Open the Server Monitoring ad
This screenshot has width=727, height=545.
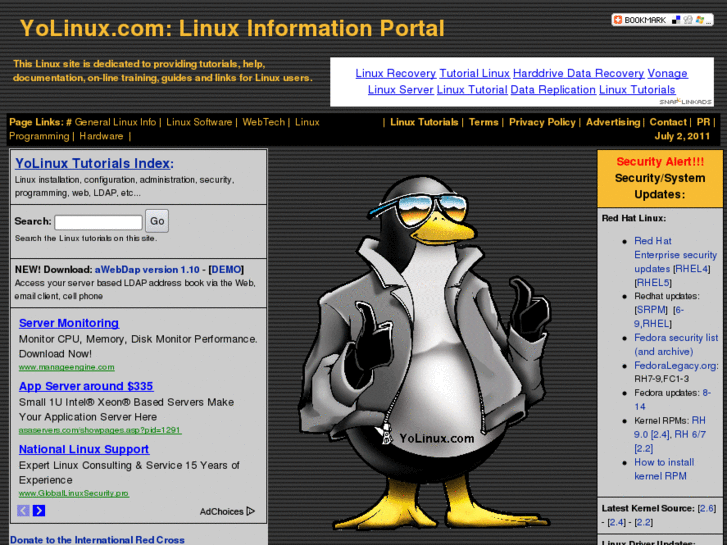click(69, 323)
